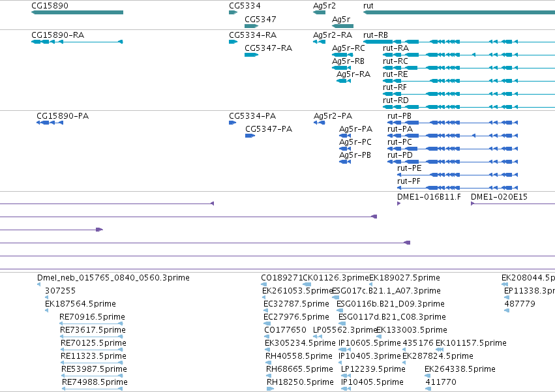This screenshot has height=392, width=555.
Task: Select the EC32787.5prime EST label
Action: coord(296,304)
